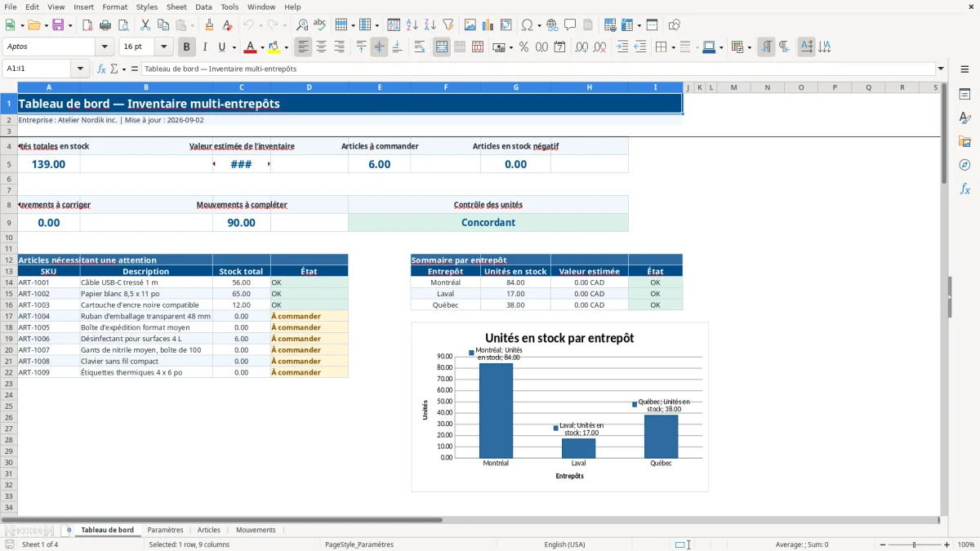Click zoom in plus button
Viewport: 980px width, 551px height.
pos(947,544)
